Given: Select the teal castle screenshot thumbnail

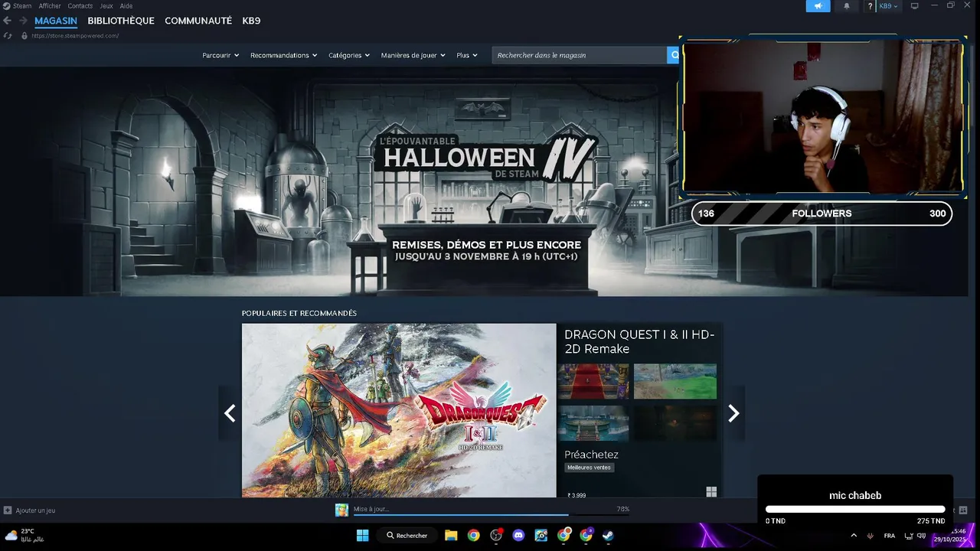Looking at the screenshot, I should pyautogui.click(x=593, y=423).
